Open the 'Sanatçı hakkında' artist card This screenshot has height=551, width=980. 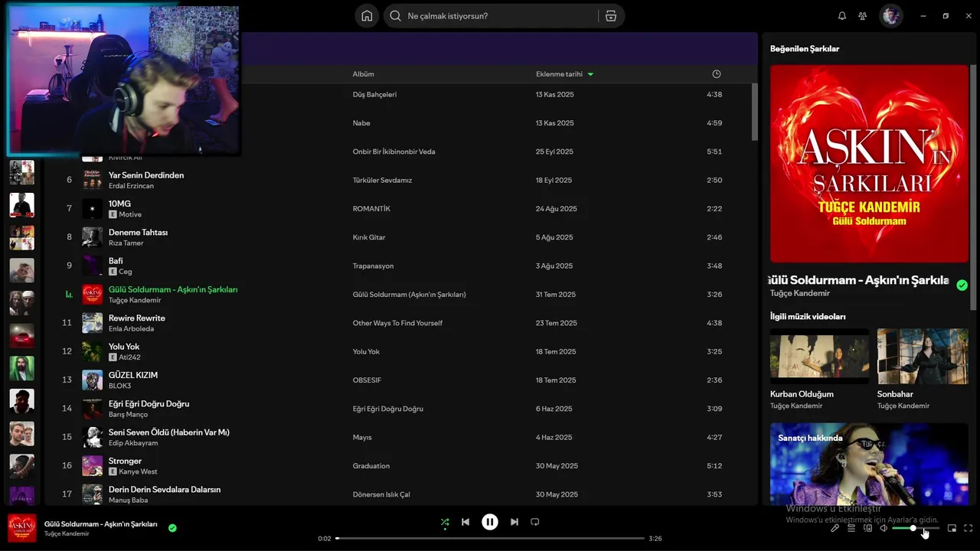click(x=869, y=464)
